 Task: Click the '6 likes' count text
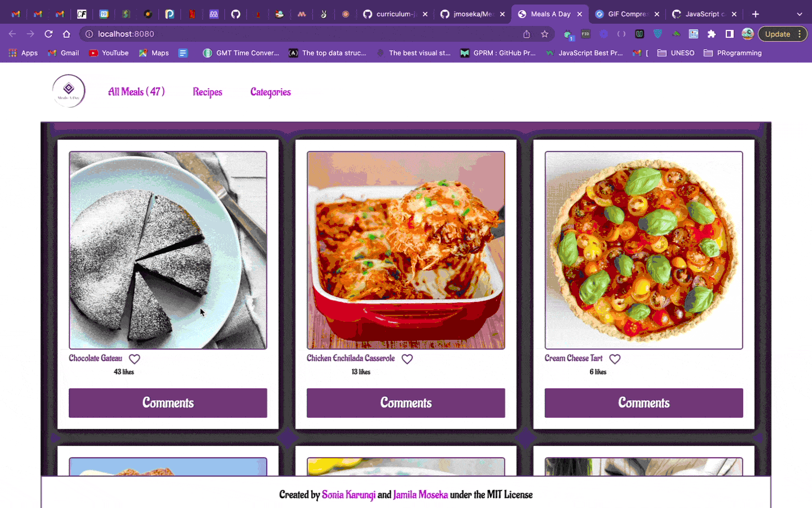point(598,372)
